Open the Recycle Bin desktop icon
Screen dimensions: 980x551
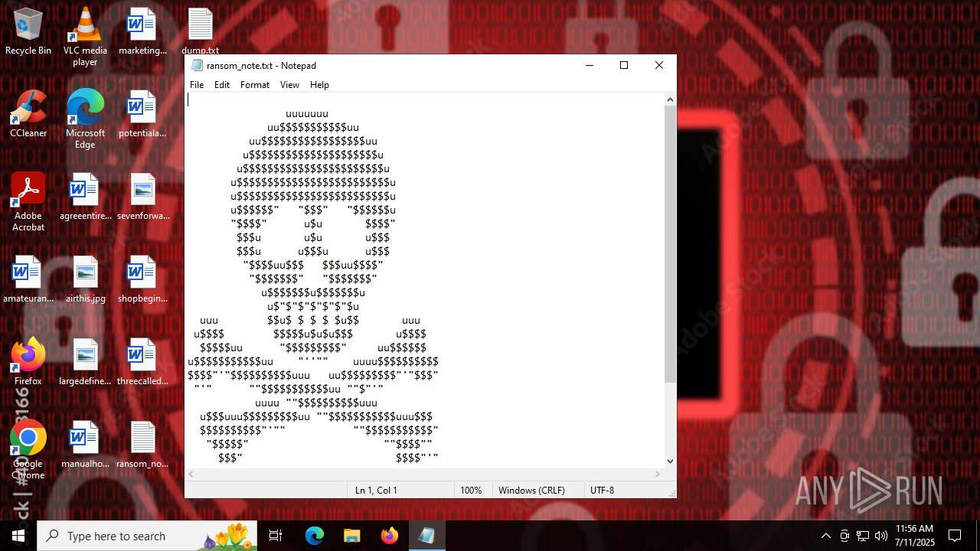pos(28,32)
